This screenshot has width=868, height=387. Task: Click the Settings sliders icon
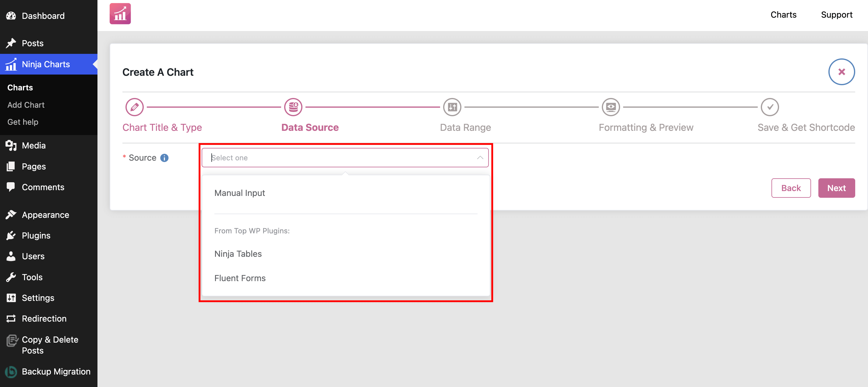pos(11,298)
